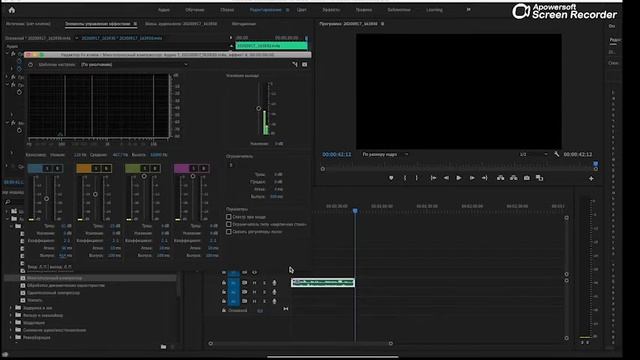The height and width of the screenshot is (360, 640).
Task: Open the presets dropdown (По умолчанию)
Action: 134,64
